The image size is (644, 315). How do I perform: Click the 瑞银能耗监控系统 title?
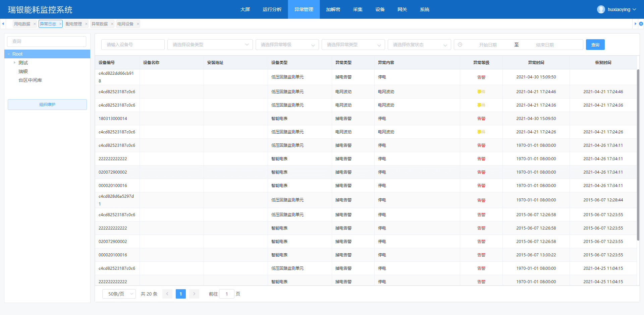[40, 10]
